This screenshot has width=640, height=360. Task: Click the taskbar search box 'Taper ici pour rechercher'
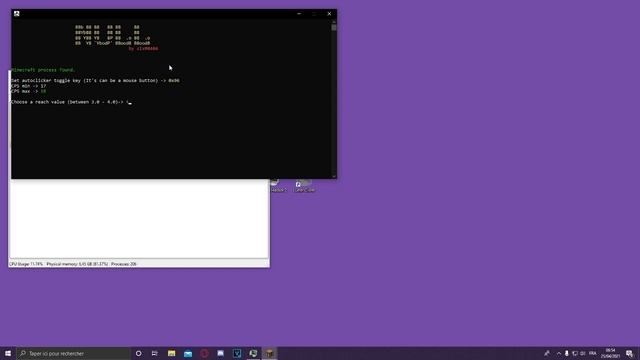point(73,353)
